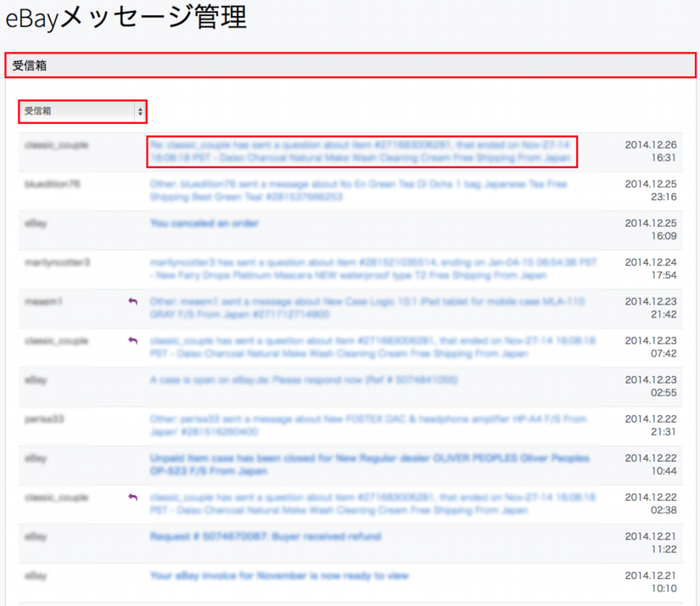Viewport: 700px width, 606px height.
Task: View "Your eBay invoice for November" message
Action: (x=279, y=575)
